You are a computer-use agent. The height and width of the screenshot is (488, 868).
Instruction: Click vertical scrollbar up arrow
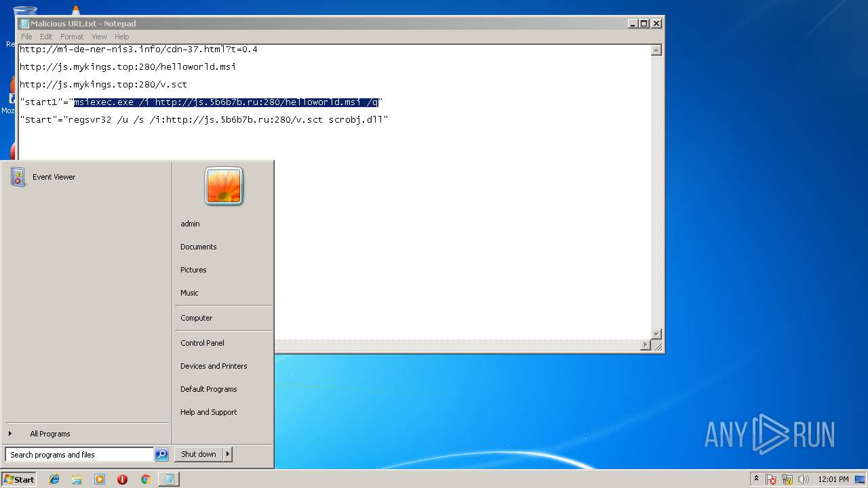click(656, 50)
